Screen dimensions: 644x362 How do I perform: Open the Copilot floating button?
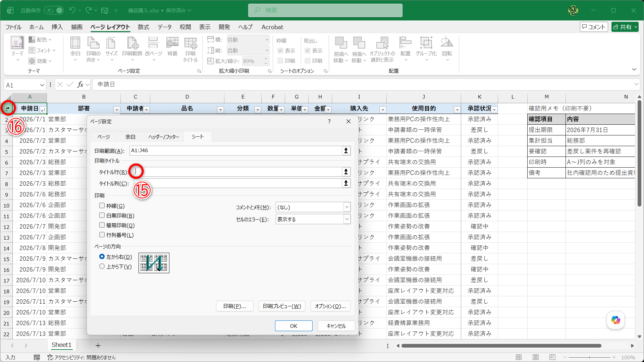coord(615,320)
